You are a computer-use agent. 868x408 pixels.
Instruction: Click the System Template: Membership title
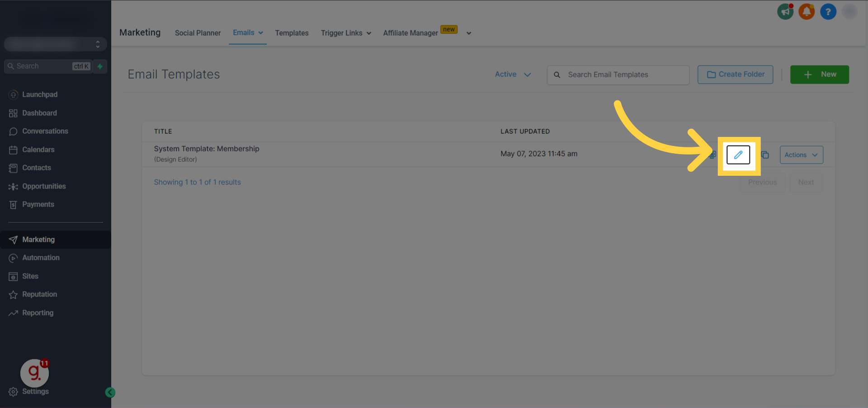pyautogui.click(x=207, y=149)
